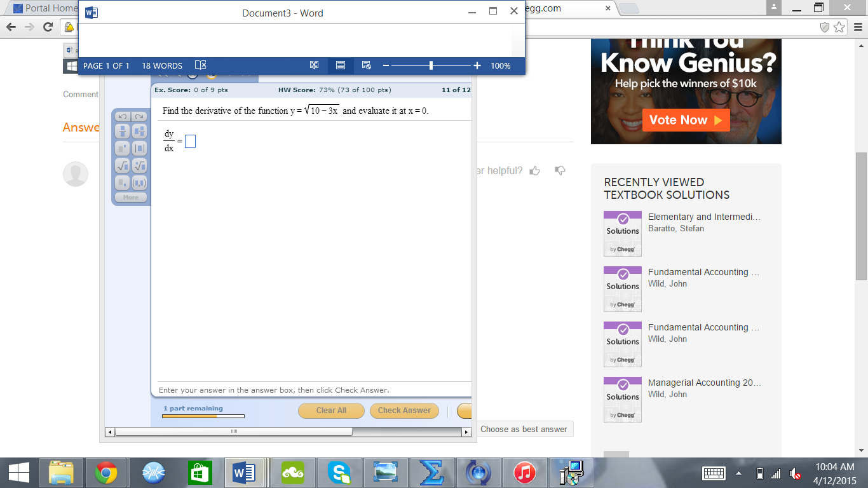Insert a fraction template from the math palette
The image size is (868, 488).
click(x=123, y=132)
